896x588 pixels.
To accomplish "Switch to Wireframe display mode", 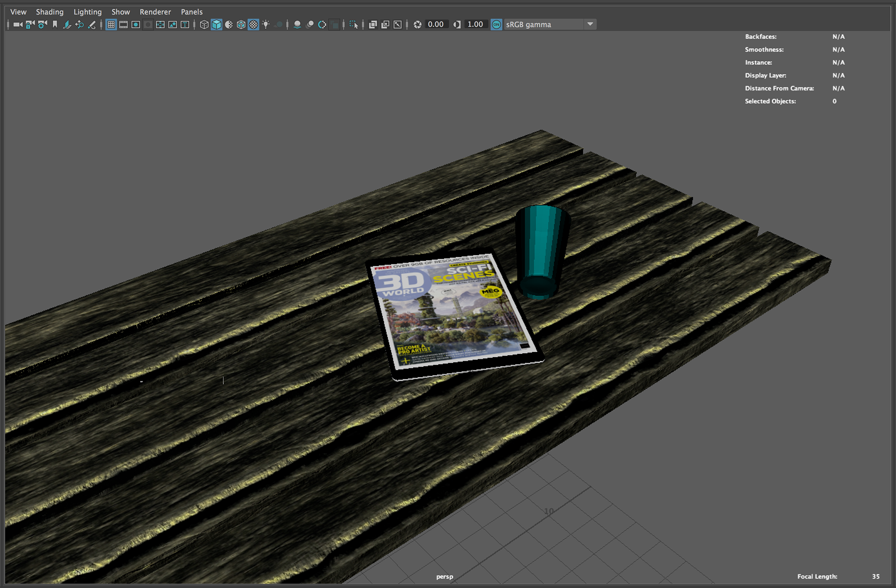I will point(204,25).
